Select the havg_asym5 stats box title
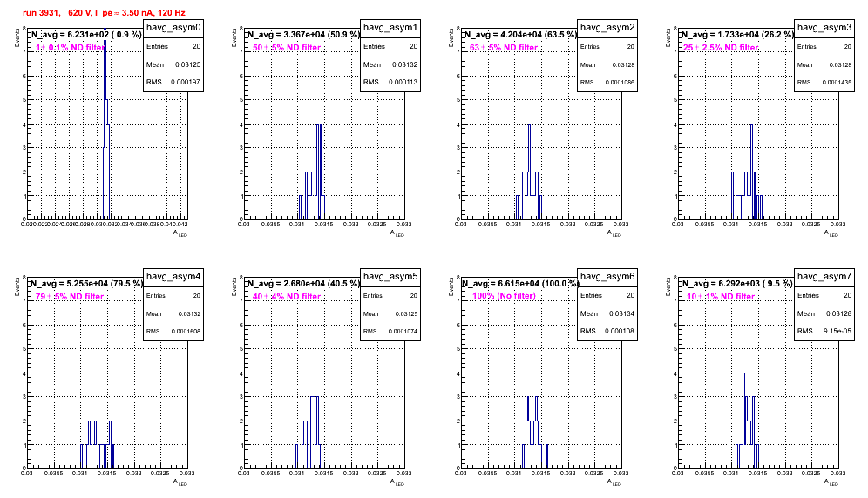The image size is (868, 498). pos(390,277)
